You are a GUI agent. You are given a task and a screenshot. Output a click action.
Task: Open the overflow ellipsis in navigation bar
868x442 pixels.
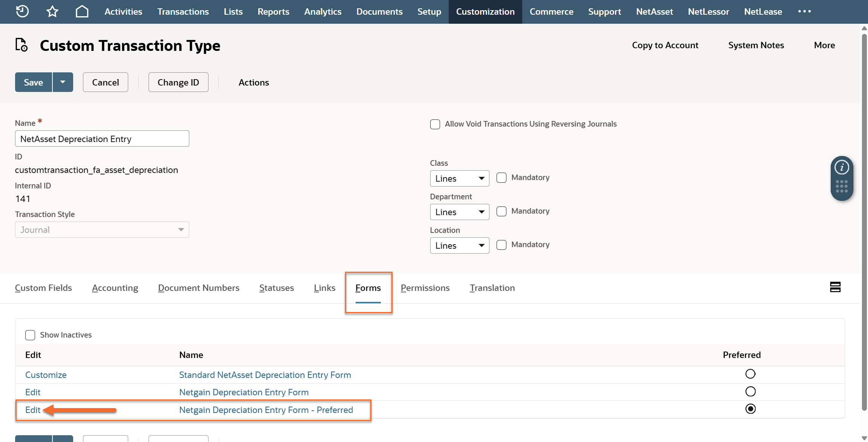pyautogui.click(x=804, y=11)
